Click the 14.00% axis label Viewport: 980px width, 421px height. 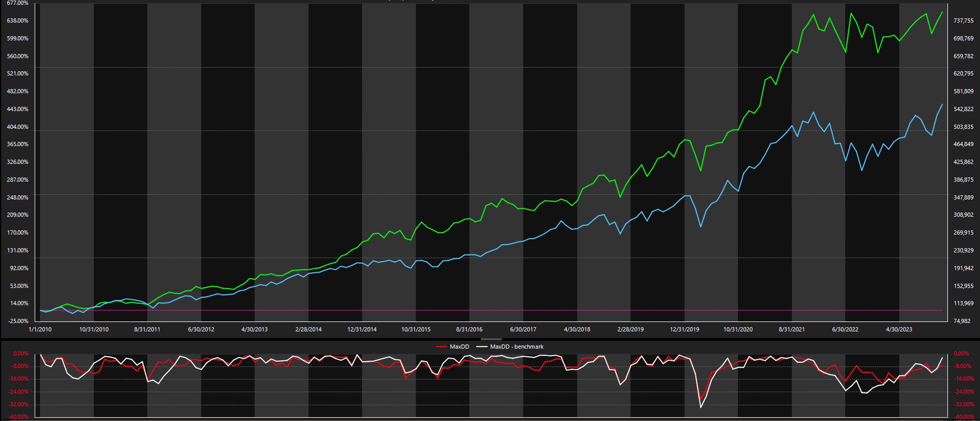pos(19,303)
